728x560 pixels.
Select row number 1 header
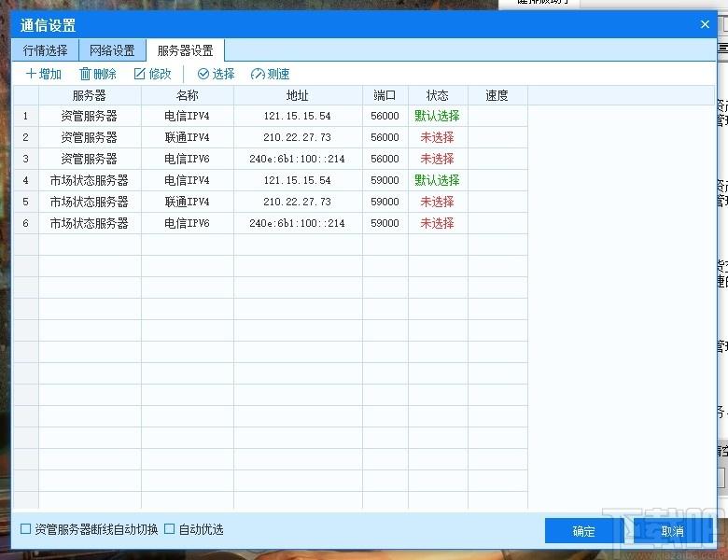[x=25, y=116]
